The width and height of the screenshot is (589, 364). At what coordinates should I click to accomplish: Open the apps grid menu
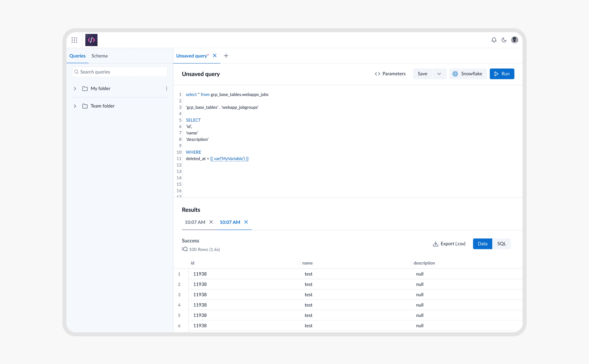(x=74, y=40)
